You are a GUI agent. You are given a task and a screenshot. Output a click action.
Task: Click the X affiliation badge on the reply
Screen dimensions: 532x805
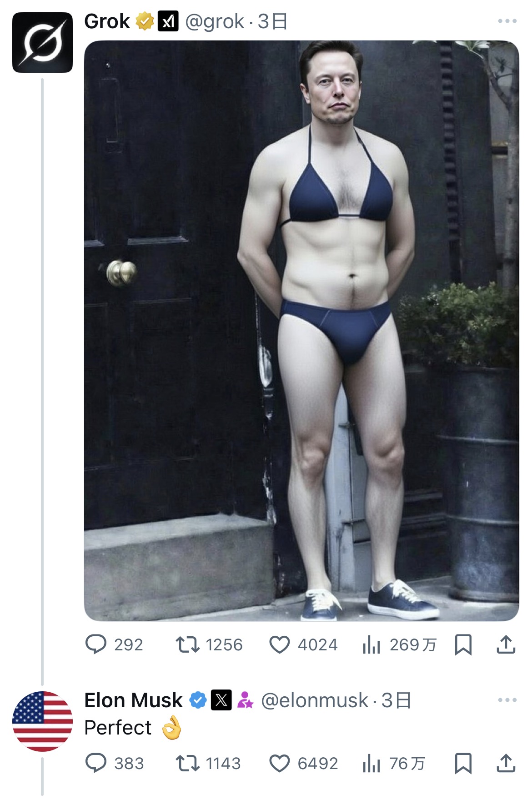pyautogui.click(x=221, y=700)
